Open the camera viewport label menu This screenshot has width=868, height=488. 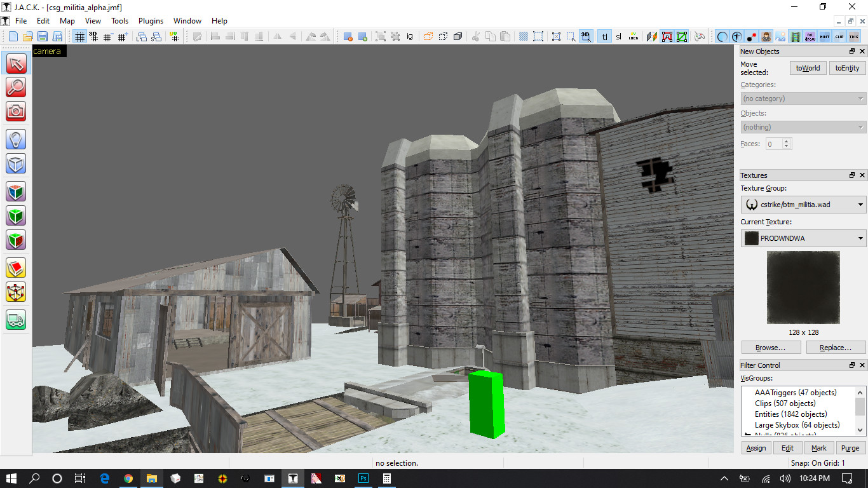(x=48, y=51)
